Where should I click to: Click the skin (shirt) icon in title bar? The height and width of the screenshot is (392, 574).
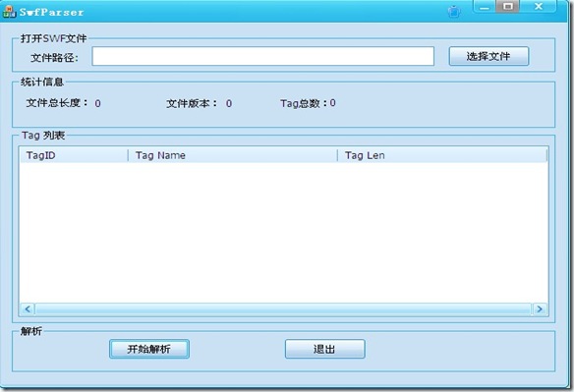454,12
